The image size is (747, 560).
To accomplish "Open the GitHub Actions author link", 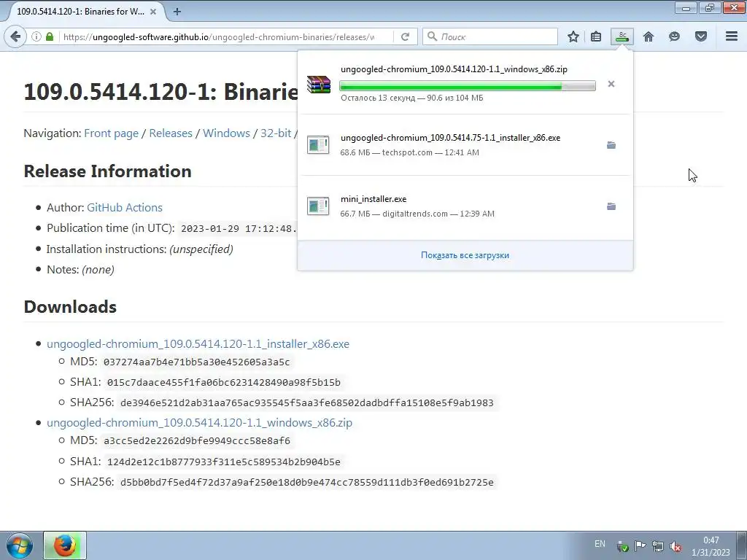I will (124, 207).
